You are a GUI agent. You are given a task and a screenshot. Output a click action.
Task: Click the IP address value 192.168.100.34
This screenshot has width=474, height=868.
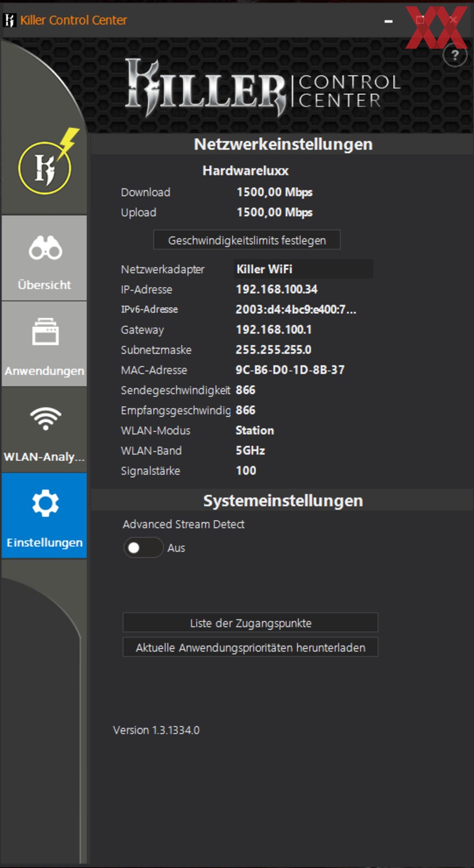[277, 289]
